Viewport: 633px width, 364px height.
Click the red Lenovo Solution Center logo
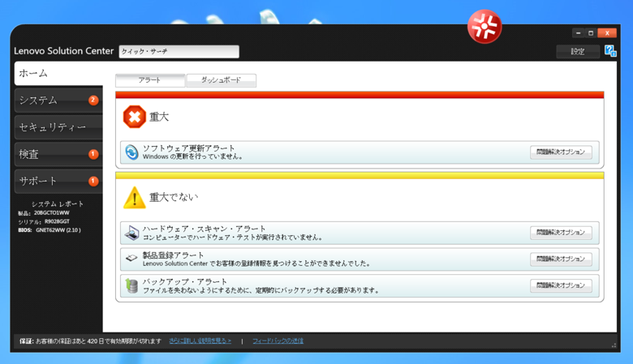tap(484, 27)
